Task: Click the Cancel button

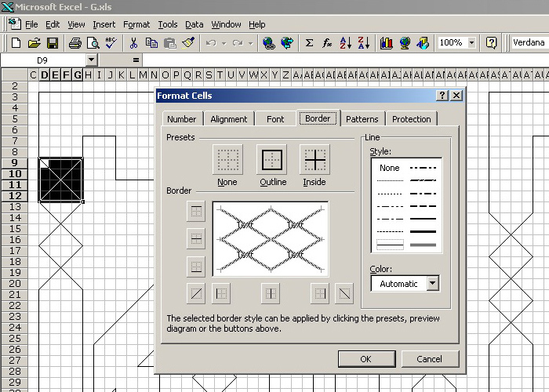Action: (x=429, y=359)
